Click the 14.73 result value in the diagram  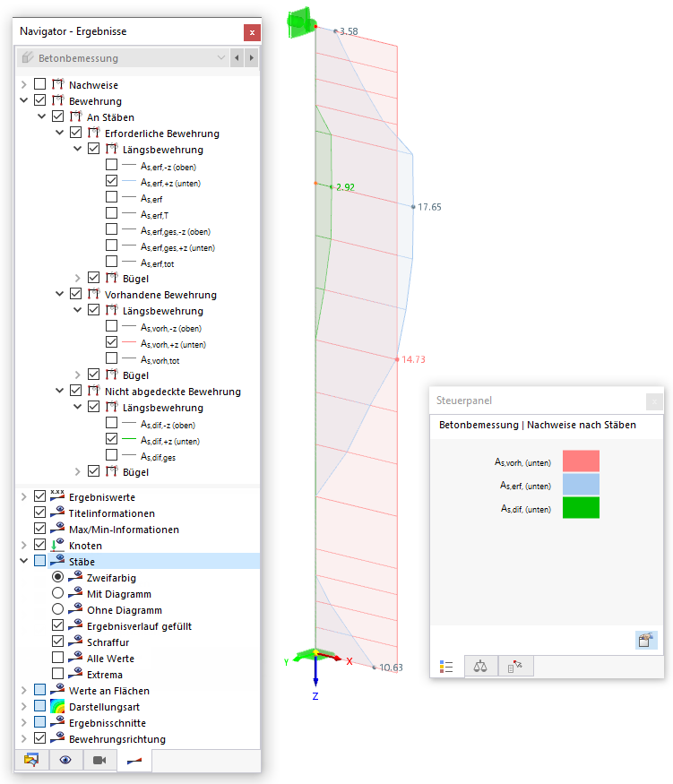[x=413, y=359]
